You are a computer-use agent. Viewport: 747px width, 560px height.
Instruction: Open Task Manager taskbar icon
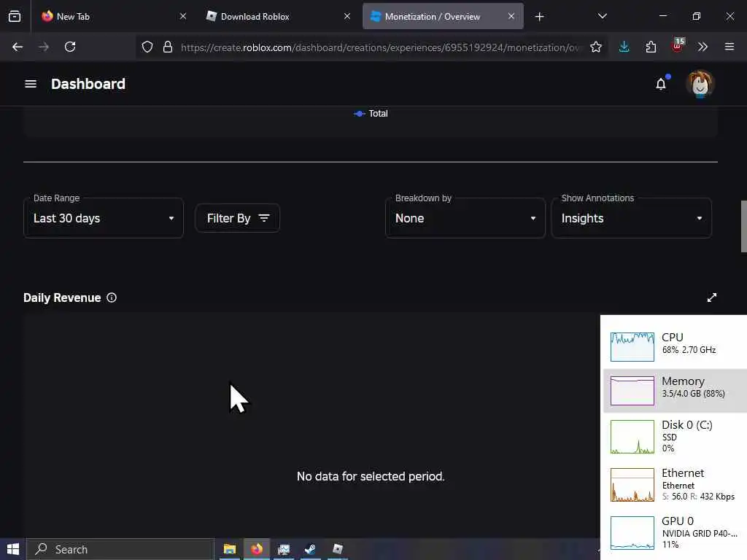click(284, 549)
